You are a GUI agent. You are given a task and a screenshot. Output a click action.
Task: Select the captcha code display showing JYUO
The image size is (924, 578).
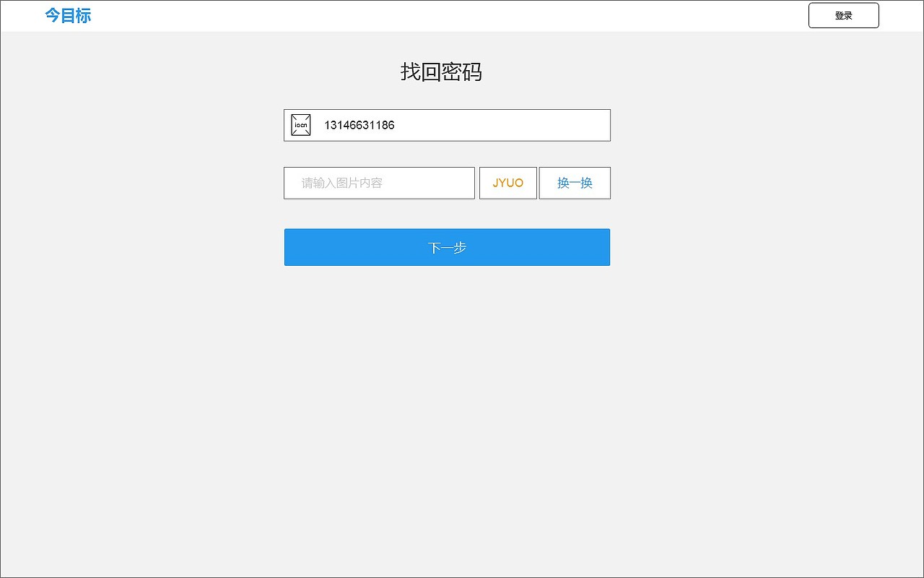click(x=508, y=183)
